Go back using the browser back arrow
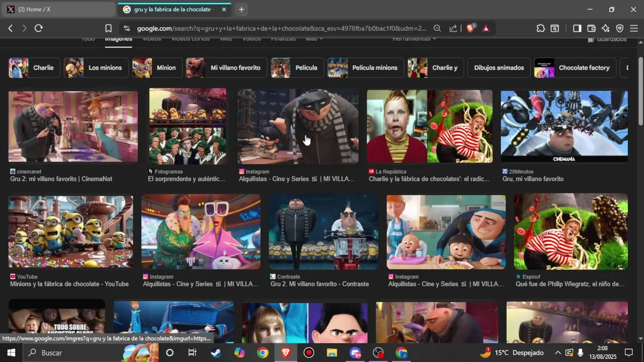This screenshot has height=362, width=644. (10, 29)
